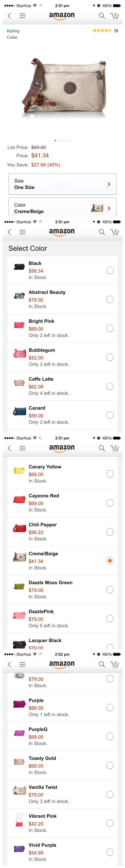Viewport: 125px width, 868px height.
Task: Open the Color Creme/Beige selector chevron
Action: tap(109, 208)
